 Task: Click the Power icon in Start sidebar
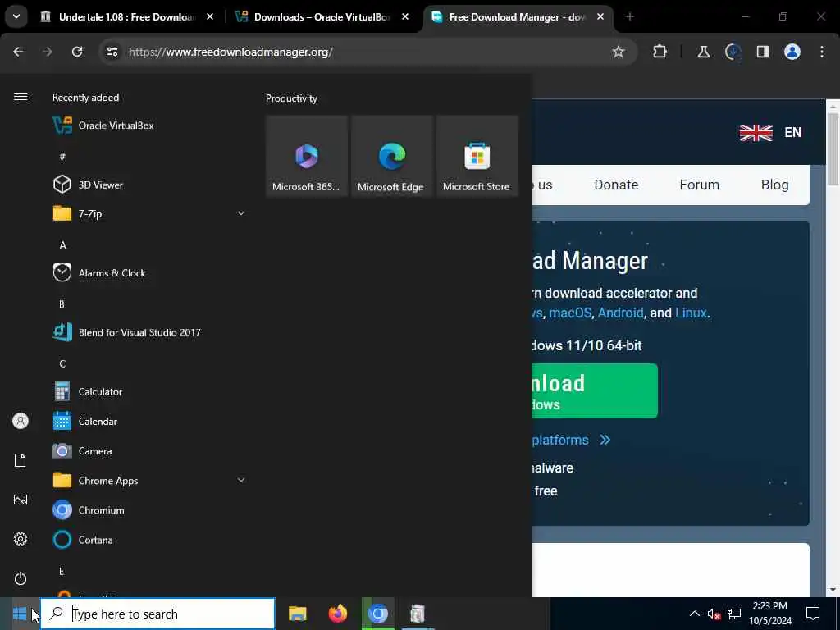click(21, 578)
